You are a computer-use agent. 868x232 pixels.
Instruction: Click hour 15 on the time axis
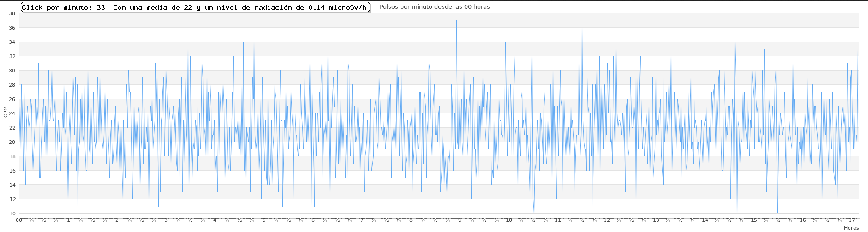tap(754, 220)
